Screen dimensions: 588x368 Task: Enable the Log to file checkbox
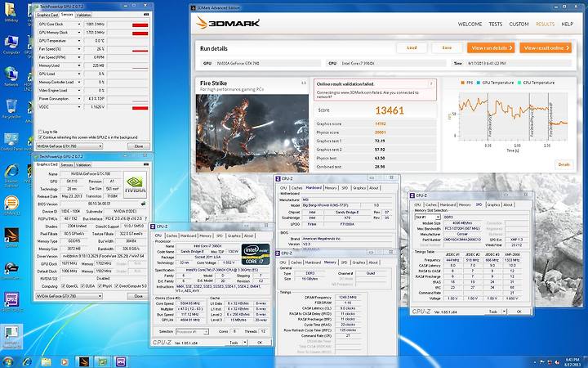41,132
